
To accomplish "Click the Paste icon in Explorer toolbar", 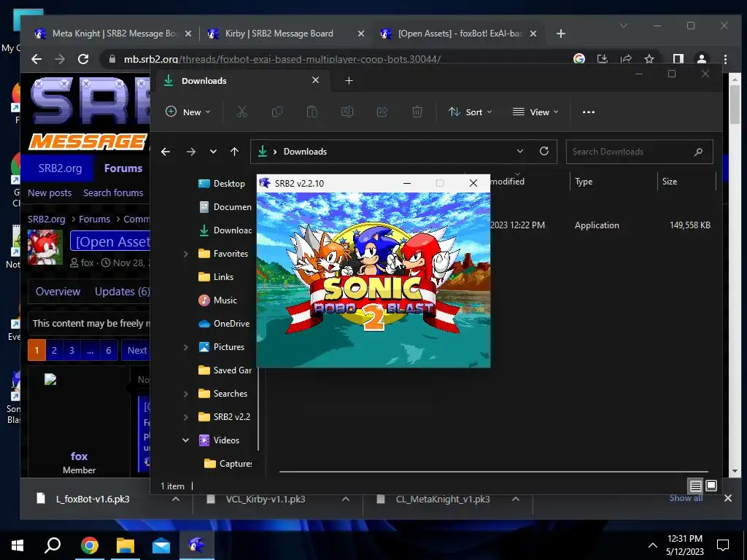I will coord(312,112).
